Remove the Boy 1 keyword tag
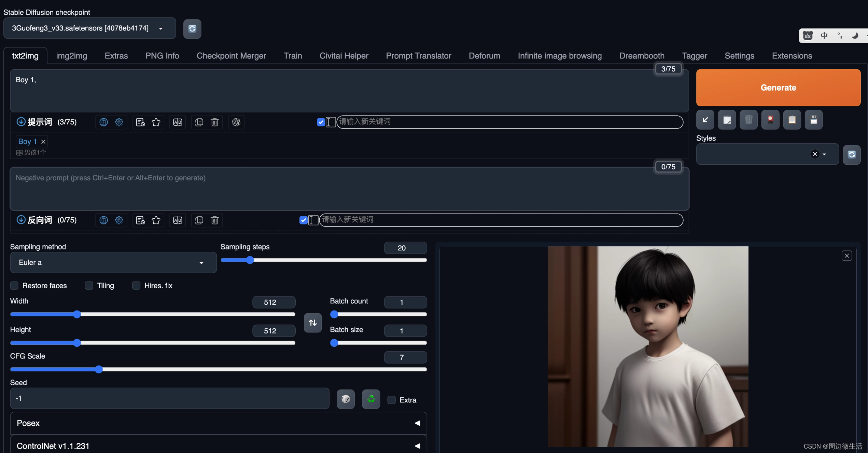 43,141
